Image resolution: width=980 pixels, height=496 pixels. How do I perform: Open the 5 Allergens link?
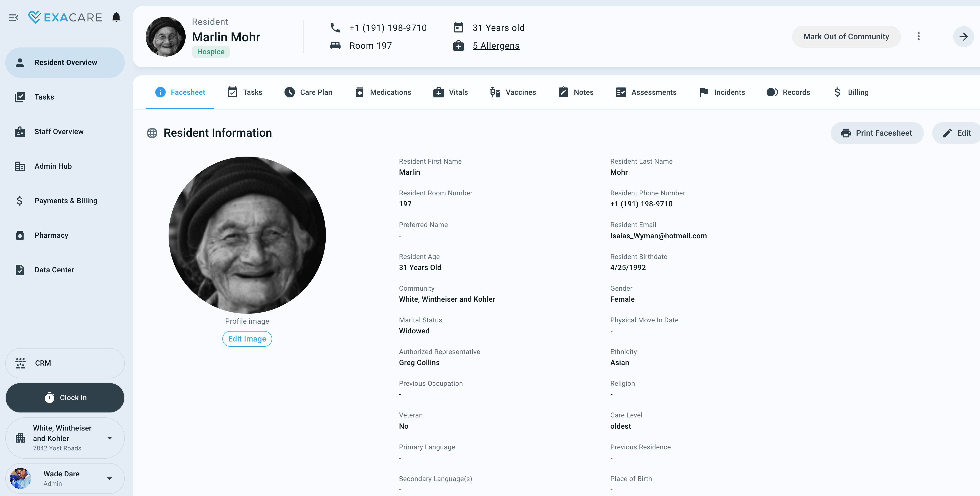[496, 45]
